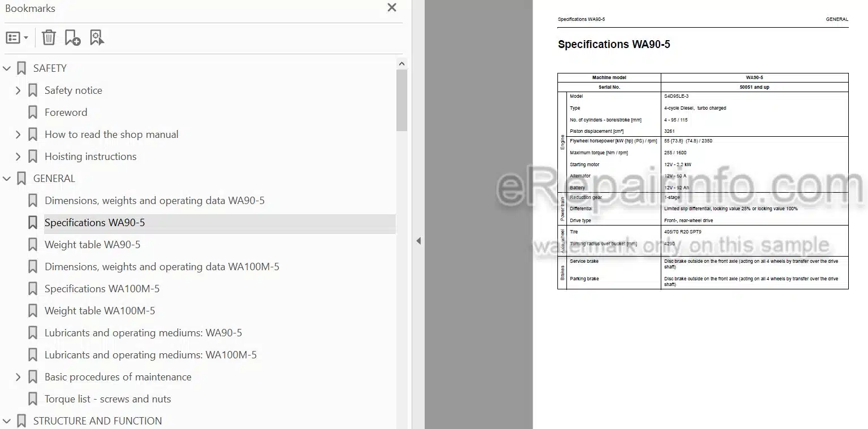Open Lubricants and operating mediums: WA90-5
Image resolution: width=868 pixels, height=429 pixels.
(x=143, y=333)
